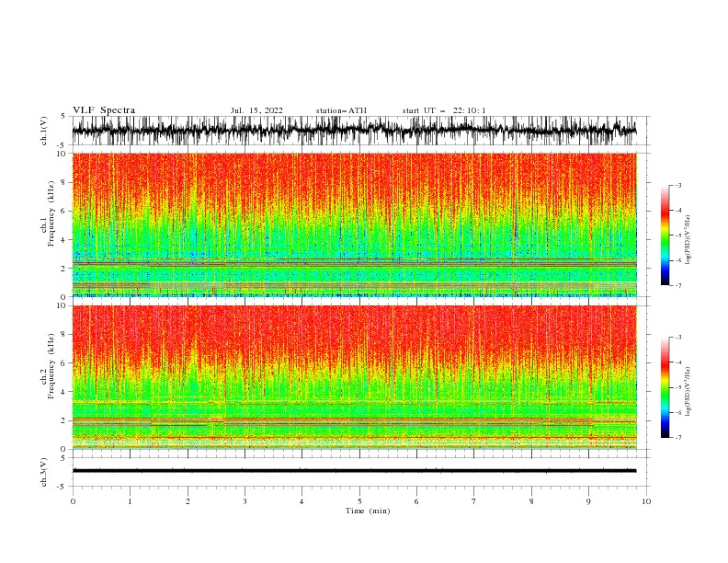Image resolution: width=728 pixels, height=563 pixels.
Task: Click the date 'Jul. 15, 2022'
Action: 256,110
